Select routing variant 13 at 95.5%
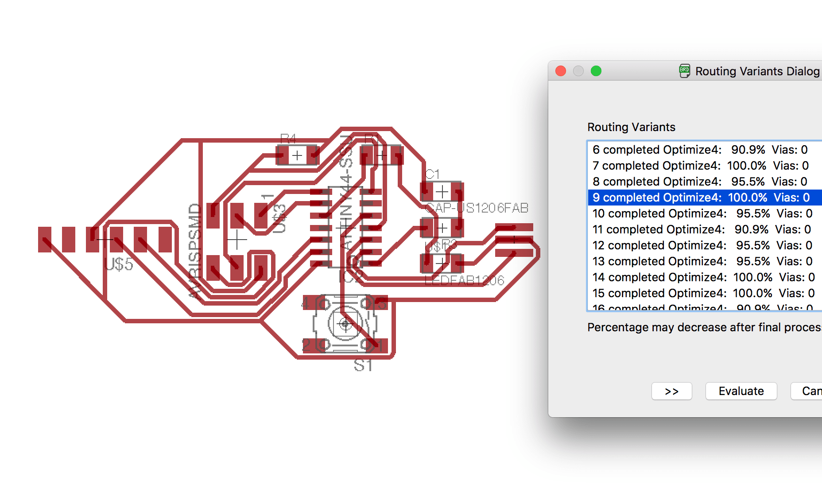This screenshot has width=822, height=504. click(705, 261)
